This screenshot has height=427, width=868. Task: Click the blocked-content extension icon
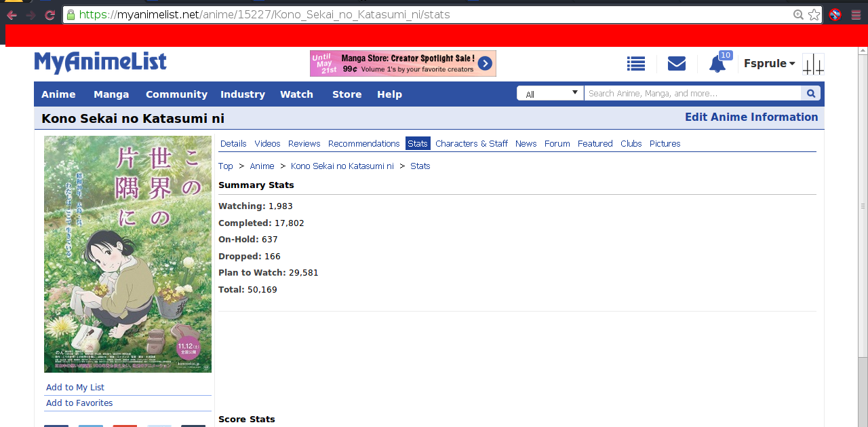tap(835, 15)
